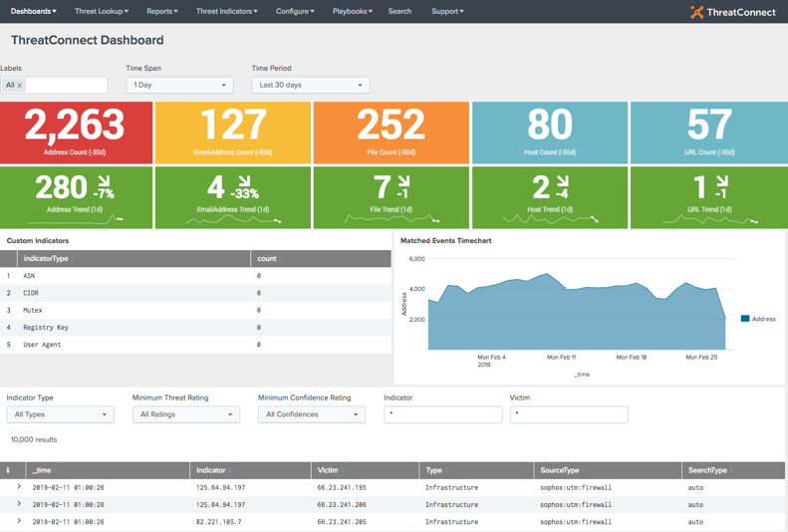
Task: Click the 252 File Count tile
Action: coord(391,133)
